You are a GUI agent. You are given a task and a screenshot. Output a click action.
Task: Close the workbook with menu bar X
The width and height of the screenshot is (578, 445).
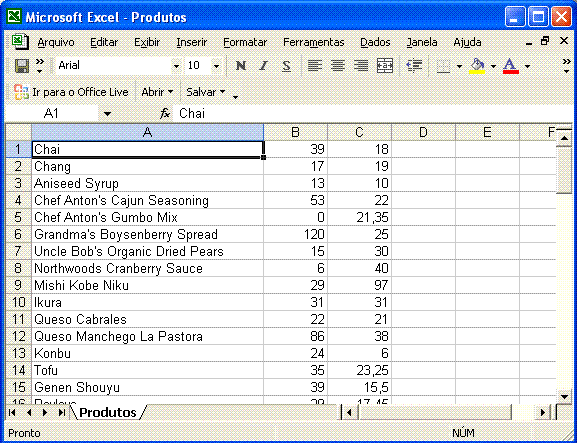(564, 41)
